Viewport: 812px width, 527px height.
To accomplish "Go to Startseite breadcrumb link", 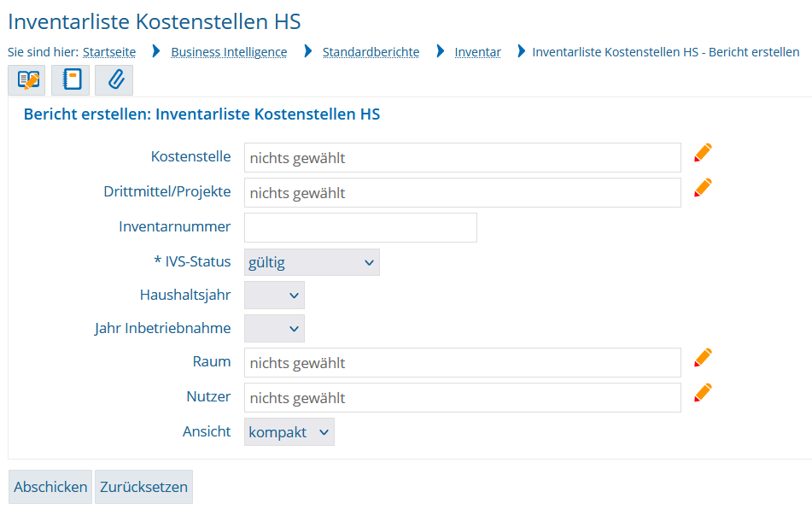I will (x=109, y=52).
